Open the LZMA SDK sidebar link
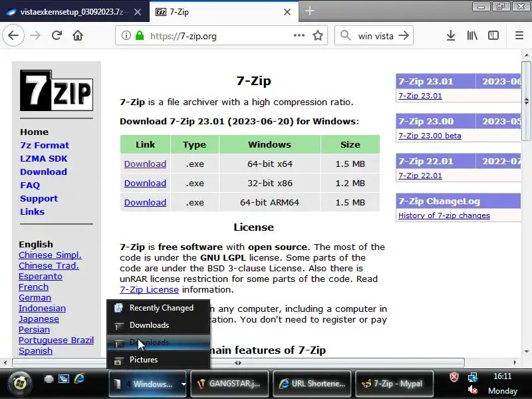The height and width of the screenshot is (399, 532). click(x=44, y=158)
